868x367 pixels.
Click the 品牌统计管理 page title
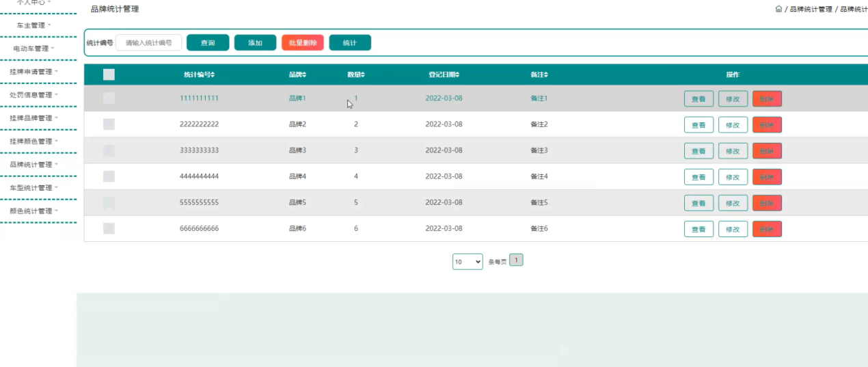(x=115, y=10)
